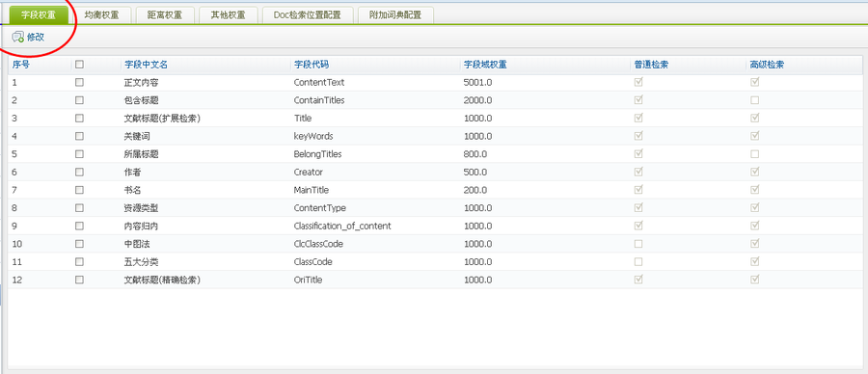Select the 五大分类 field name cell
The height and width of the screenshot is (374, 868).
pos(142,262)
